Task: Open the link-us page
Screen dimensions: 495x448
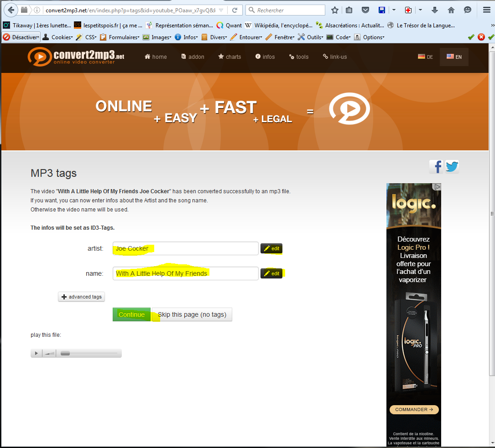Action: (335, 57)
